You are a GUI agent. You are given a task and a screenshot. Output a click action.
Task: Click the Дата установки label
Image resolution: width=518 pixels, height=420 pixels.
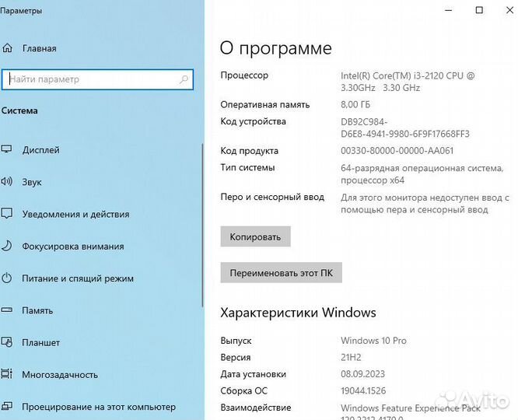coord(254,374)
